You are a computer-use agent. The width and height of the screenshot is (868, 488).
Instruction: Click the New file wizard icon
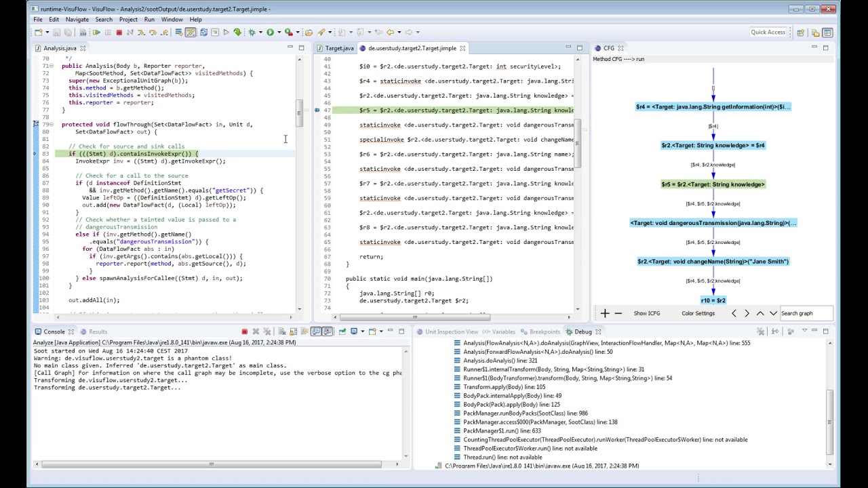coord(39,32)
